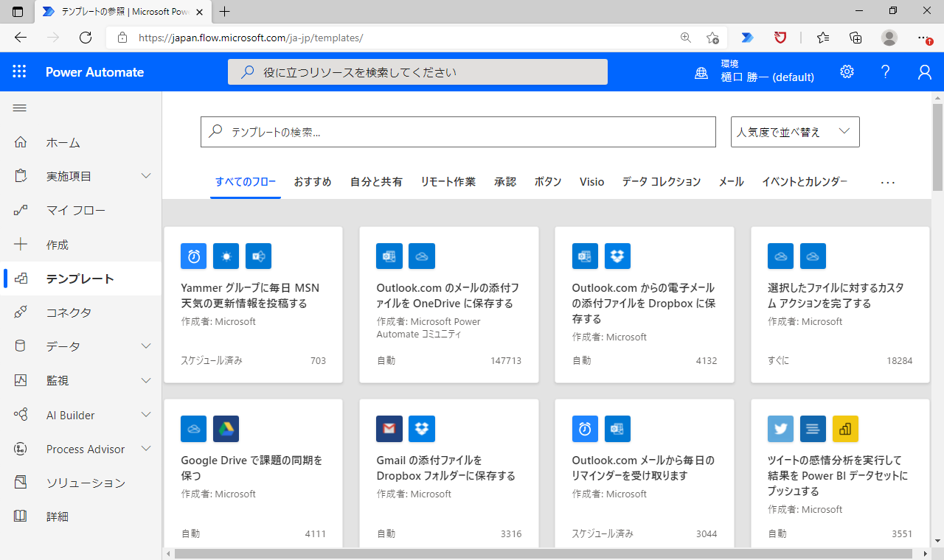
Task: Open the Power Automate browser extension icon
Action: pos(747,38)
